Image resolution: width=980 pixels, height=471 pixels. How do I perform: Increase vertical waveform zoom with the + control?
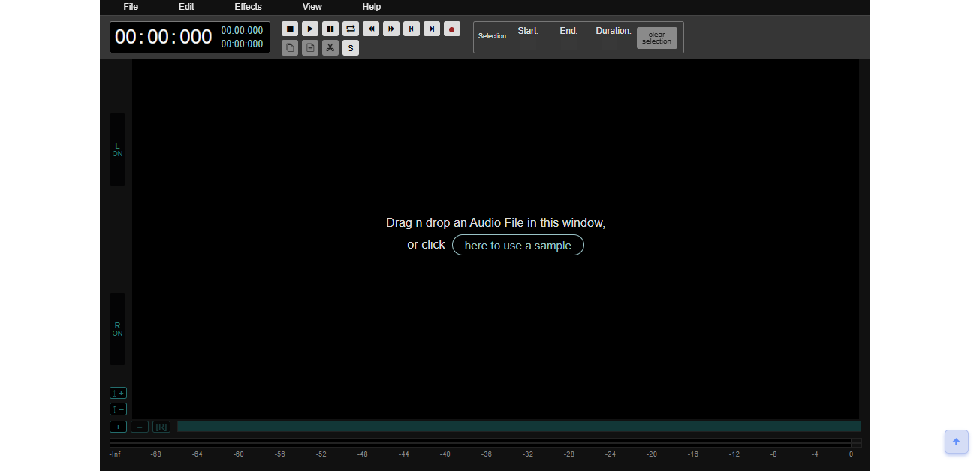point(118,392)
